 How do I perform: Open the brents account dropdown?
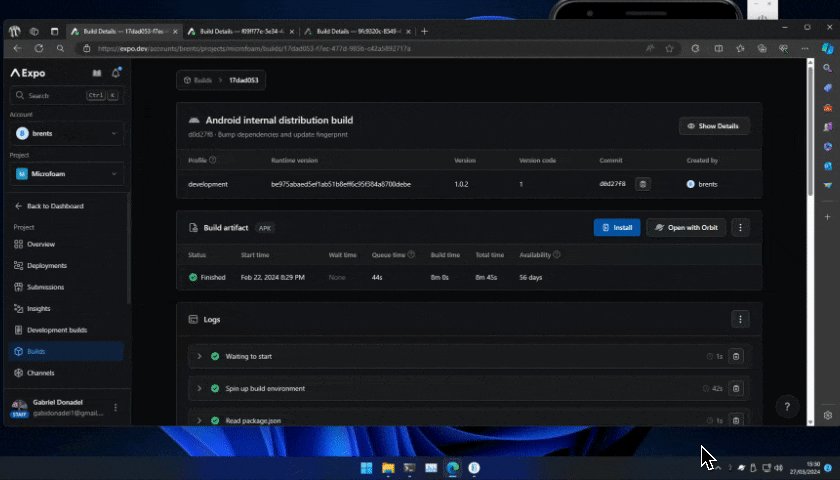tap(66, 133)
